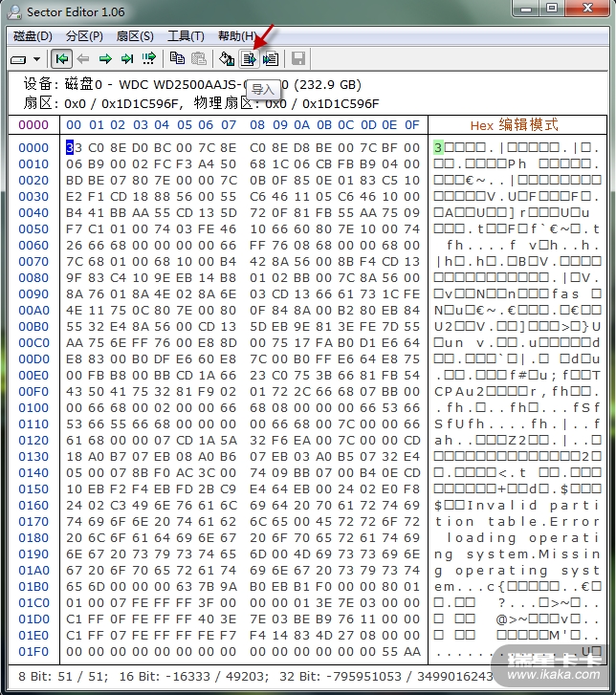Open the 分区(P) menu
This screenshot has width=616, height=695.
point(84,36)
